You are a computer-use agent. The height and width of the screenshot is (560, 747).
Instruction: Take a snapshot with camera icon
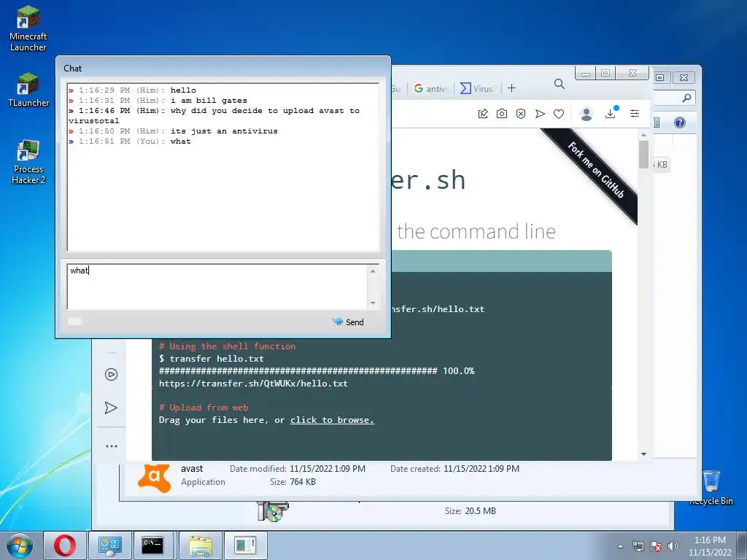(x=502, y=114)
